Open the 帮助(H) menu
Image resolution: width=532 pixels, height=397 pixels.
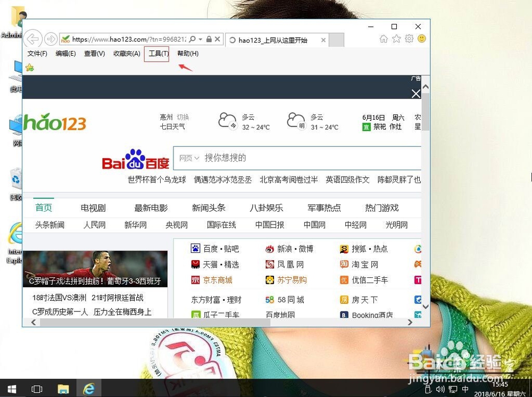tap(188, 53)
